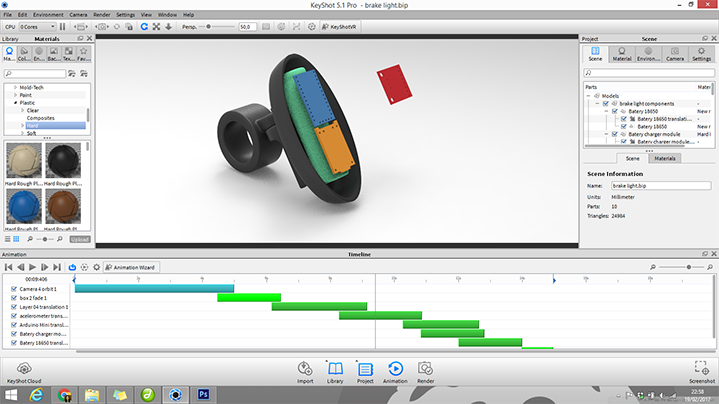The image size is (719, 404).
Task: Pause the real-time render
Action: pyautogui.click(x=62, y=27)
